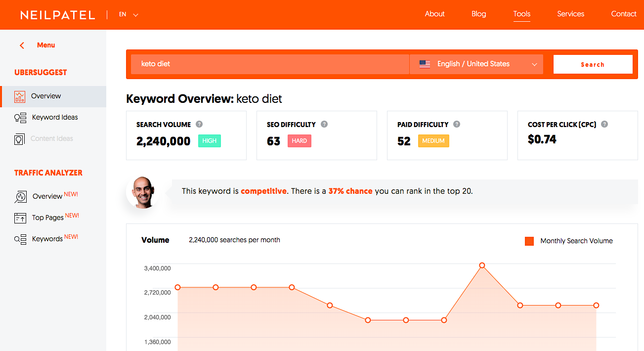The image size is (644, 351).
Task: Click the 2,040,000 axis label
Action: coord(158,317)
